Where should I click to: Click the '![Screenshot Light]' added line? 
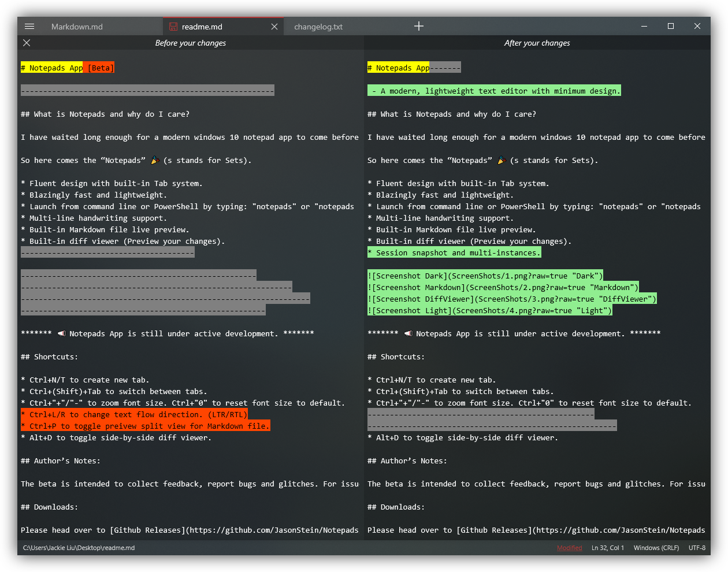[x=490, y=310]
